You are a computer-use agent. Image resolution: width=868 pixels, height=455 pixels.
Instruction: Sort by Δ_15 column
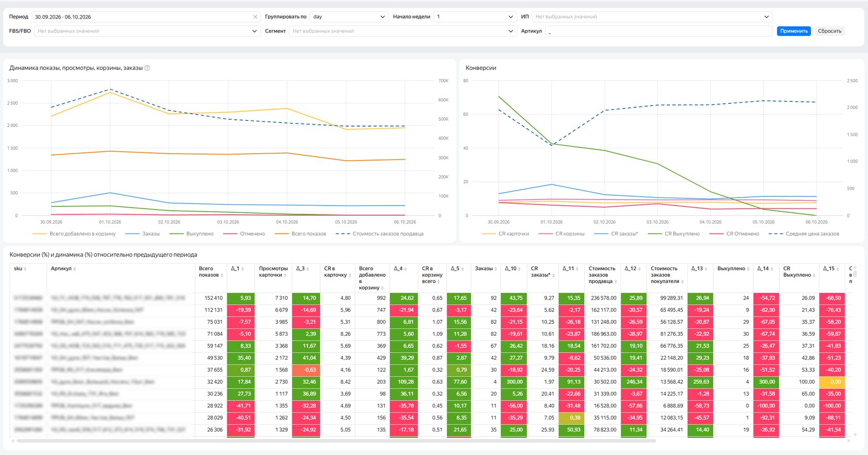pyautogui.click(x=838, y=269)
